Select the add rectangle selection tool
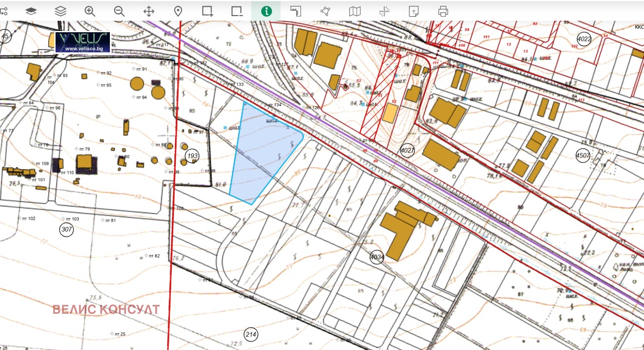 pos(207,11)
